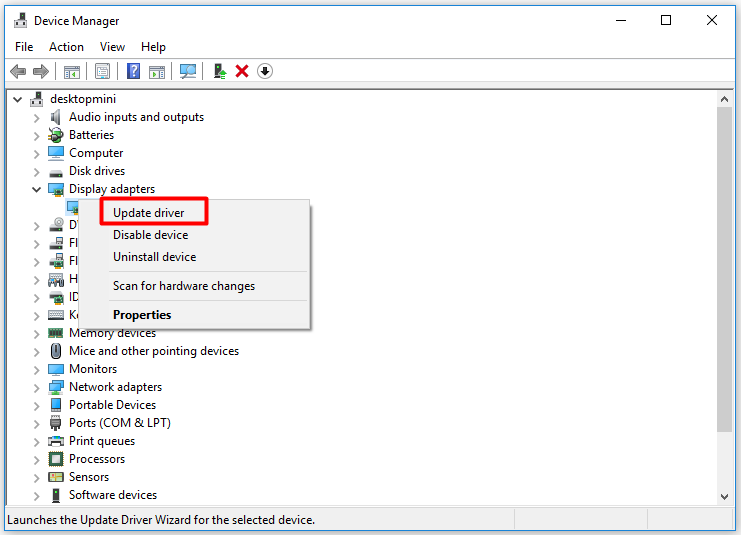Click the vertical scrollbar thumb
741x535 pixels.
point(724,269)
